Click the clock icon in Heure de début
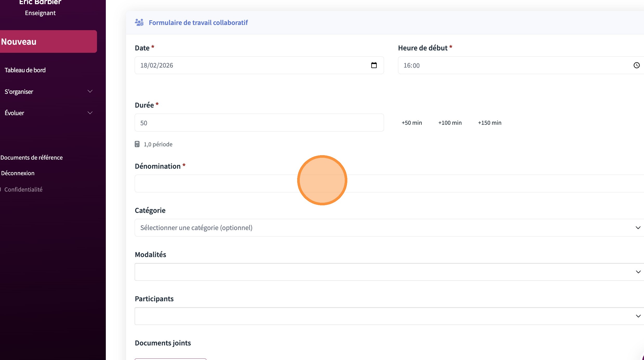644x360 pixels. pos(636,65)
